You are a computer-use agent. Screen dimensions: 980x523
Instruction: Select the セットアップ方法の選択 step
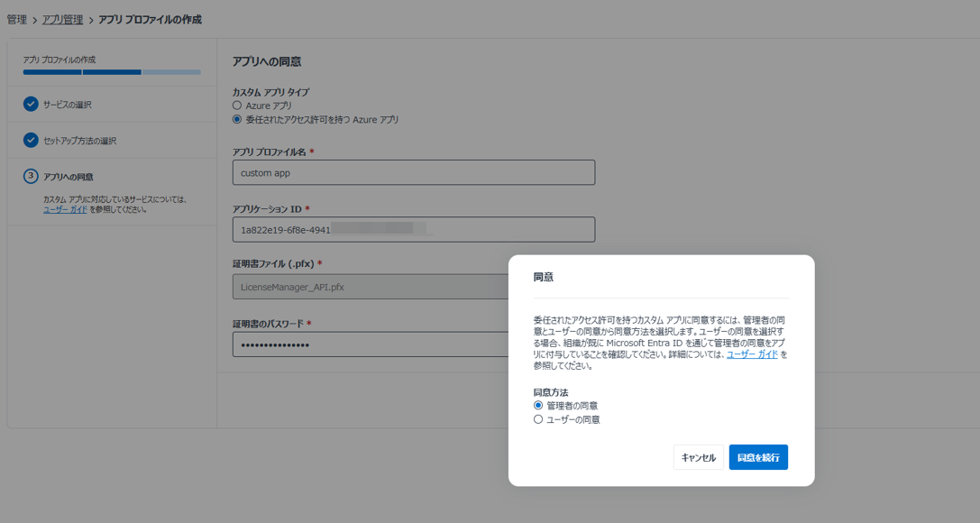[x=79, y=141]
